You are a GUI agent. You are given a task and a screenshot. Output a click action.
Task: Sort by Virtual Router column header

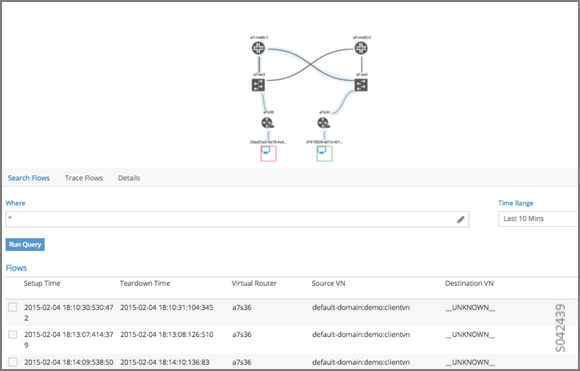pyautogui.click(x=254, y=283)
